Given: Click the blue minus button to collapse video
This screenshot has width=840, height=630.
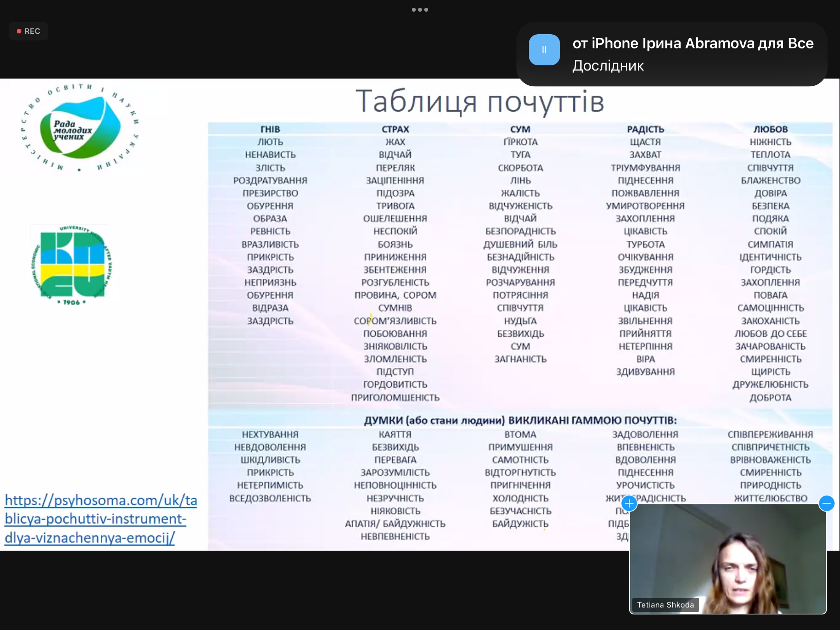Looking at the screenshot, I should tap(826, 503).
